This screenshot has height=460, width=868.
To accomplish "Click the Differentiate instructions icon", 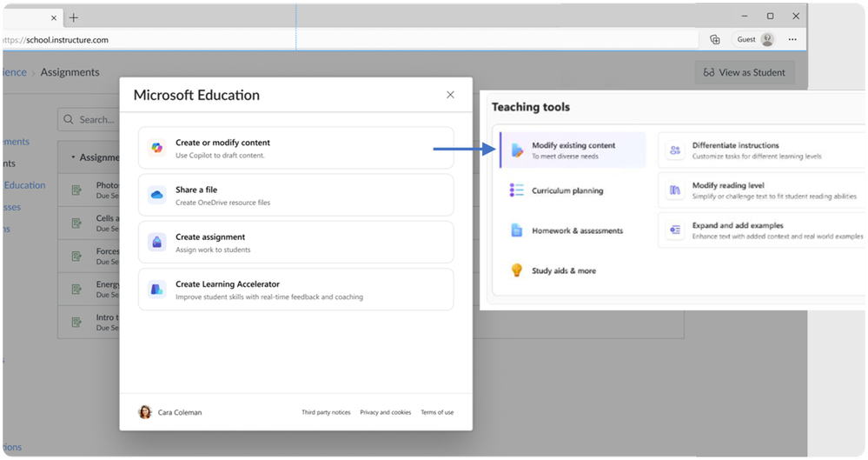I will [675, 150].
